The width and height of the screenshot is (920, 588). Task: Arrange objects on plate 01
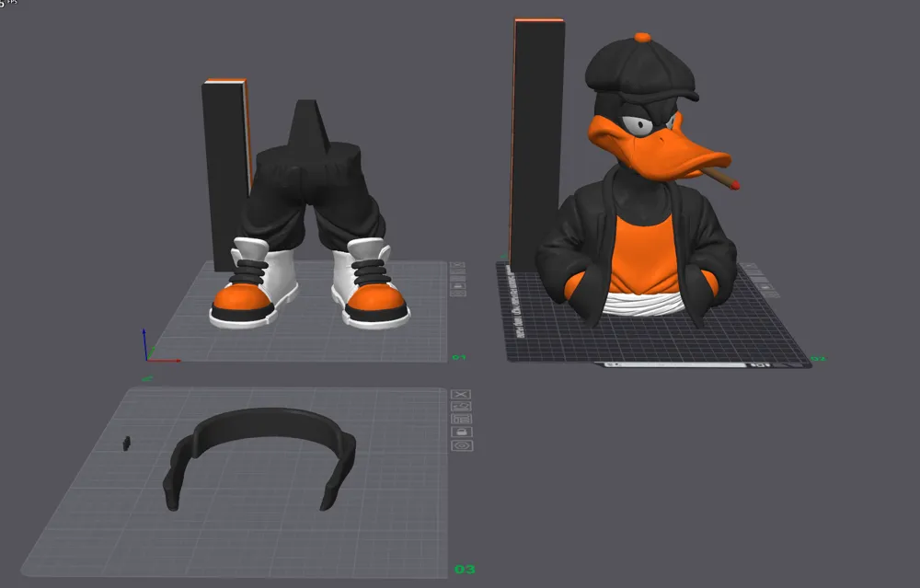pyautogui.click(x=457, y=279)
